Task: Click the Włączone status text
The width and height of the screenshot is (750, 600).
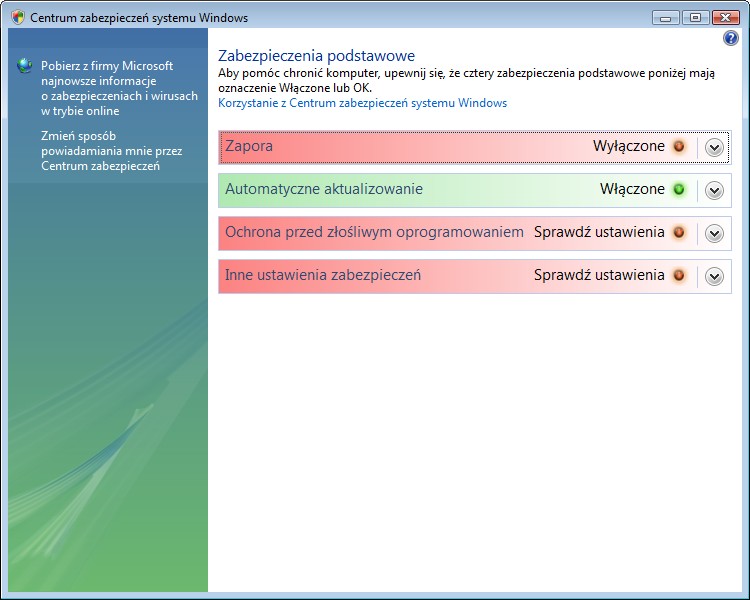Action: (x=632, y=189)
